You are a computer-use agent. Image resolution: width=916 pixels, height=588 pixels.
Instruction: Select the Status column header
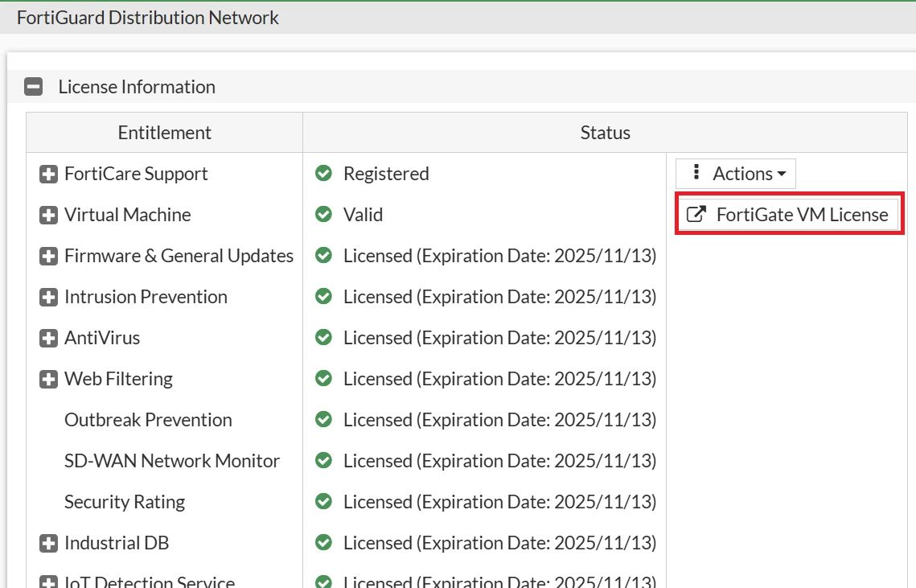tap(606, 133)
